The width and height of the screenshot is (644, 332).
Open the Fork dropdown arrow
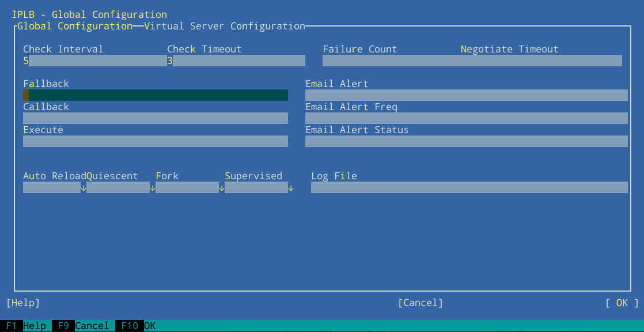click(x=222, y=188)
